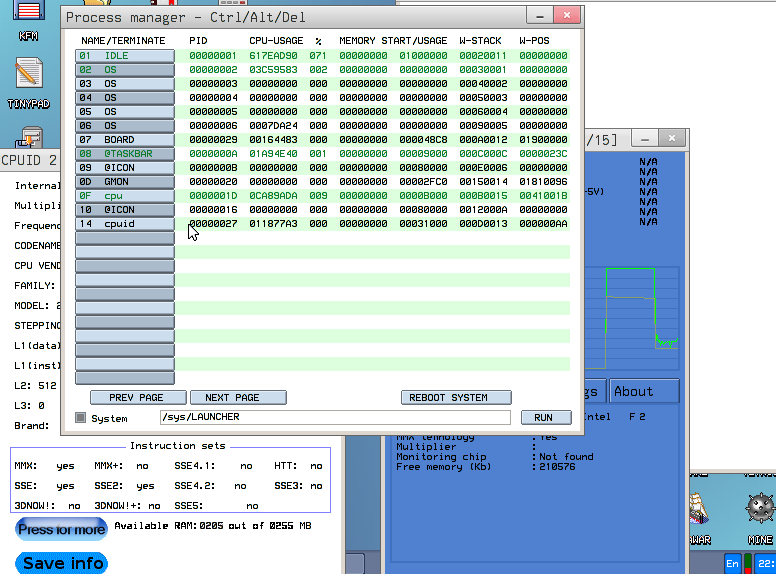This screenshot has height=574, width=776.
Task: Click the Save info button
Action: (62, 563)
